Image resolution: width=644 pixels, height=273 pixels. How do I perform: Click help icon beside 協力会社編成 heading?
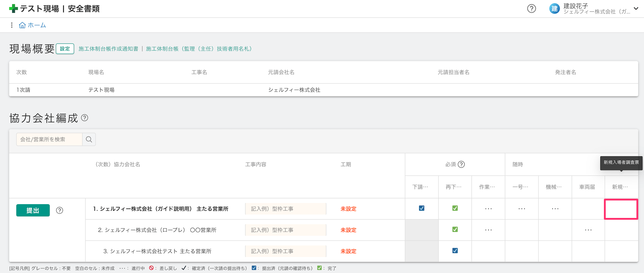[x=85, y=118]
